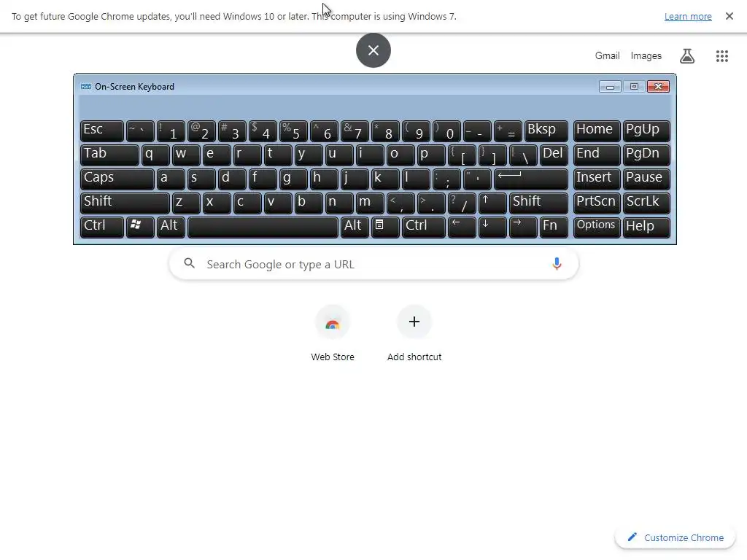
Task: Click the left arrow key
Action: [462, 227]
